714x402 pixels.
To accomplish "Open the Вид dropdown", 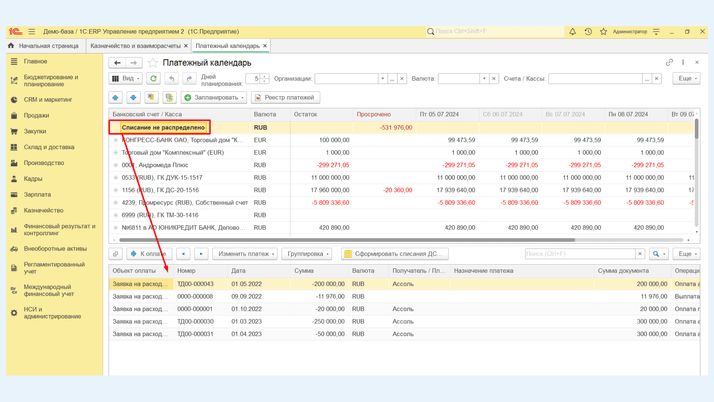I will 125,78.
